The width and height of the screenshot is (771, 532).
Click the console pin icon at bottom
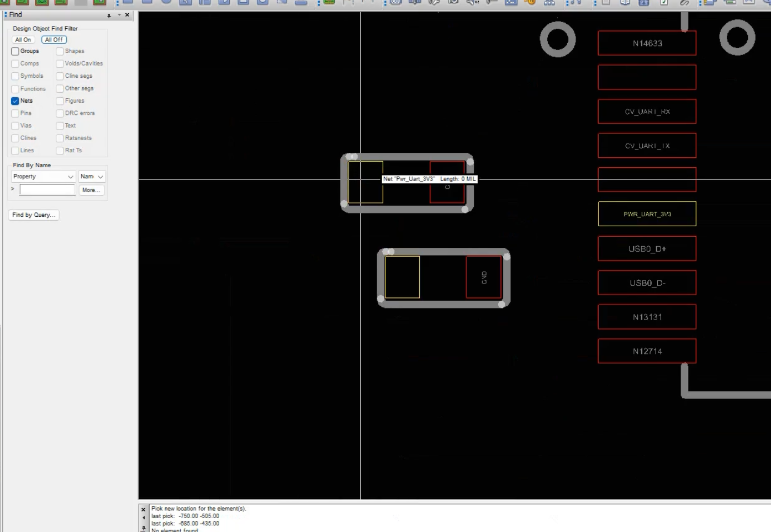click(144, 528)
